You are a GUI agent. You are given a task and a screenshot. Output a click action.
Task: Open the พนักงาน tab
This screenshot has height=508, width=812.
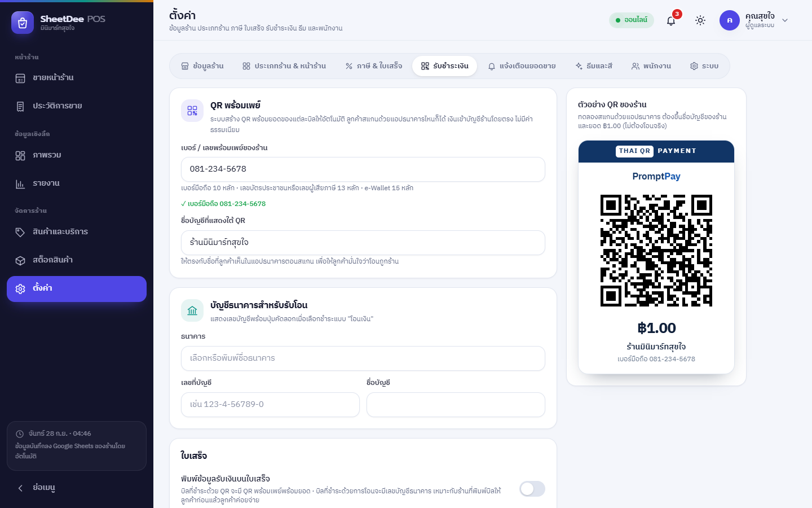pos(651,66)
